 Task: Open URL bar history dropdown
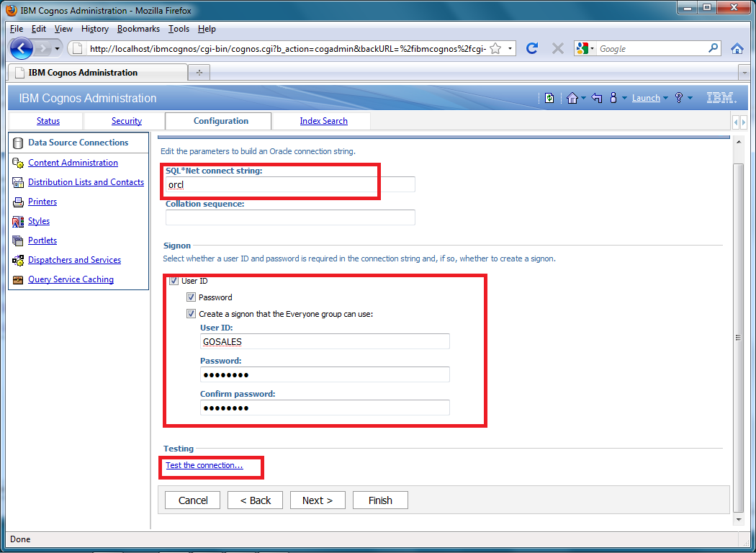point(510,49)
